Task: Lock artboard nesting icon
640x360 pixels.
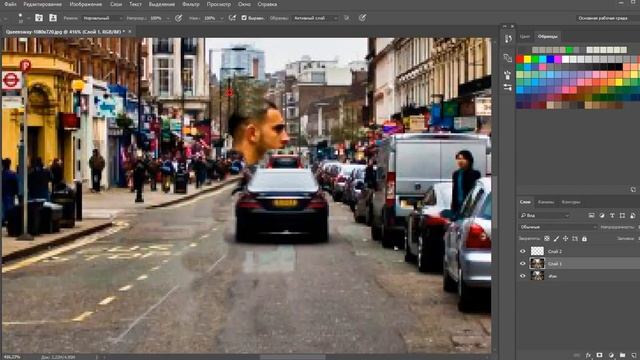Action: tap(575, 239)
